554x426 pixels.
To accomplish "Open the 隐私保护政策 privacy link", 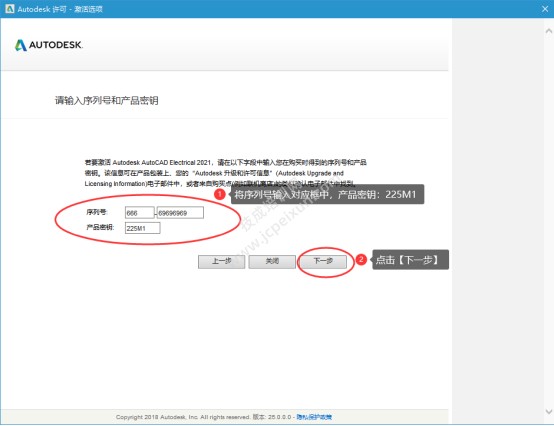I will click(314, 417).
